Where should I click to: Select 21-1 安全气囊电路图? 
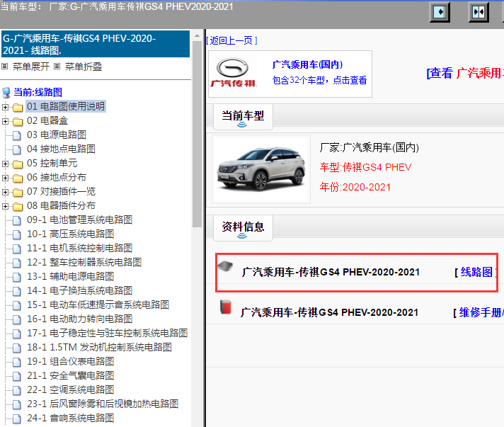pos(70,375)
